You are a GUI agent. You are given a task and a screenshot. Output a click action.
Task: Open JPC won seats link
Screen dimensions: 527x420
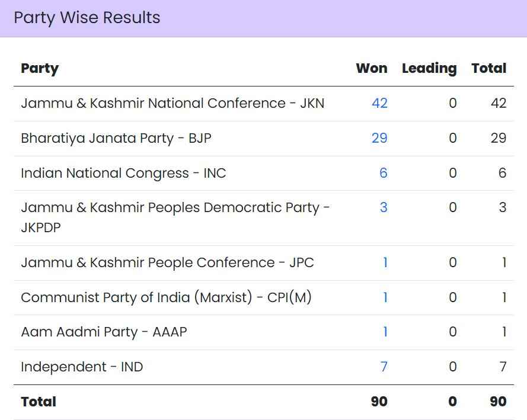click(385, 262)
